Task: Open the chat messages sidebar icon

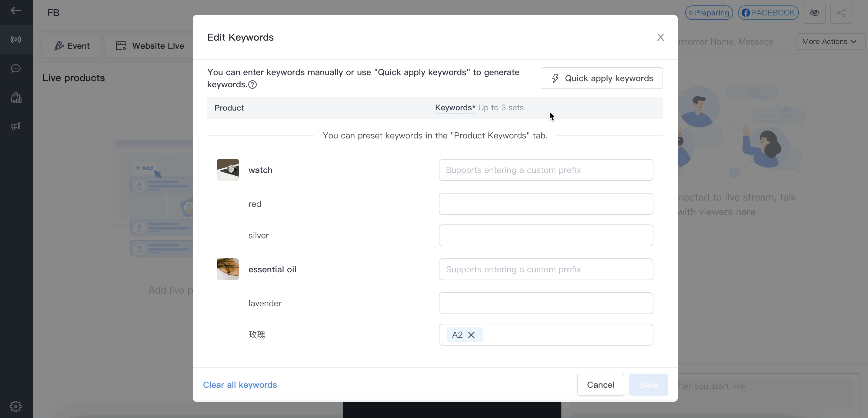Action: click(15, 69)
